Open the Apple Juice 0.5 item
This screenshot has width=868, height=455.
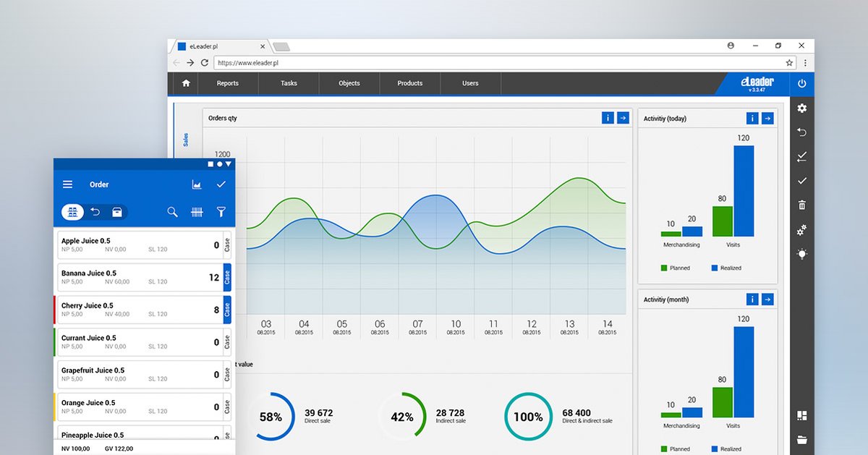140,245
